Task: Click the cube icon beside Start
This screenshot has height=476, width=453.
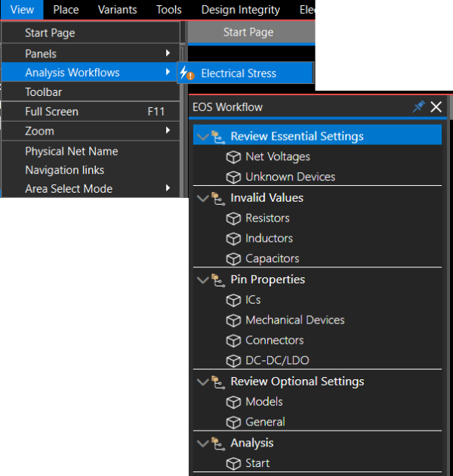Action: (233, 463)
